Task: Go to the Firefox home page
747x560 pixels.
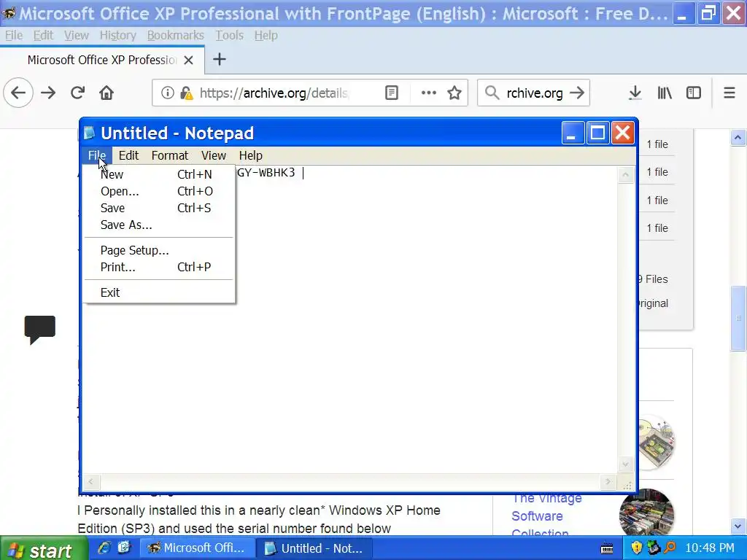Action: coord(107,93)
